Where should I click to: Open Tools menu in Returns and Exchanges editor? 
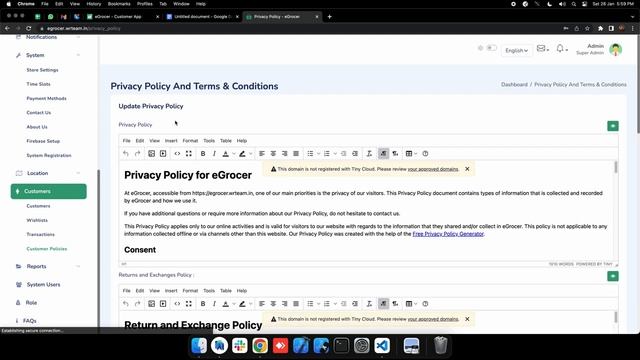tap(209, 291)
